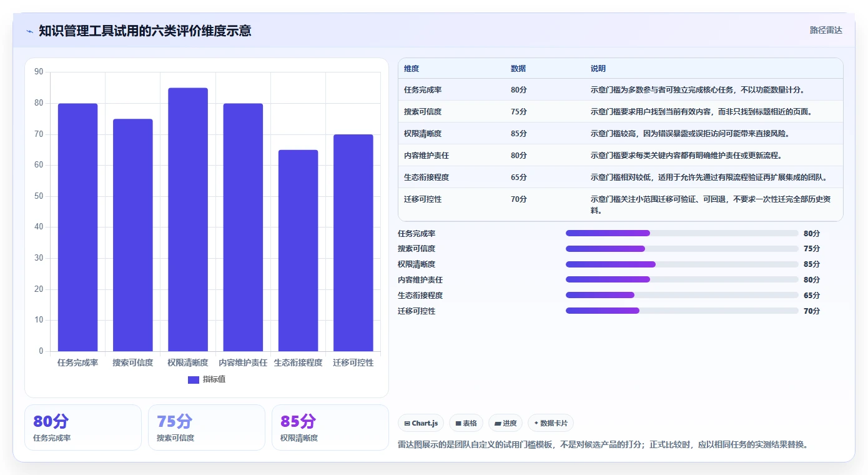Select the 任务完成率 table row name

pyautogui.click(x=423, y=90)
